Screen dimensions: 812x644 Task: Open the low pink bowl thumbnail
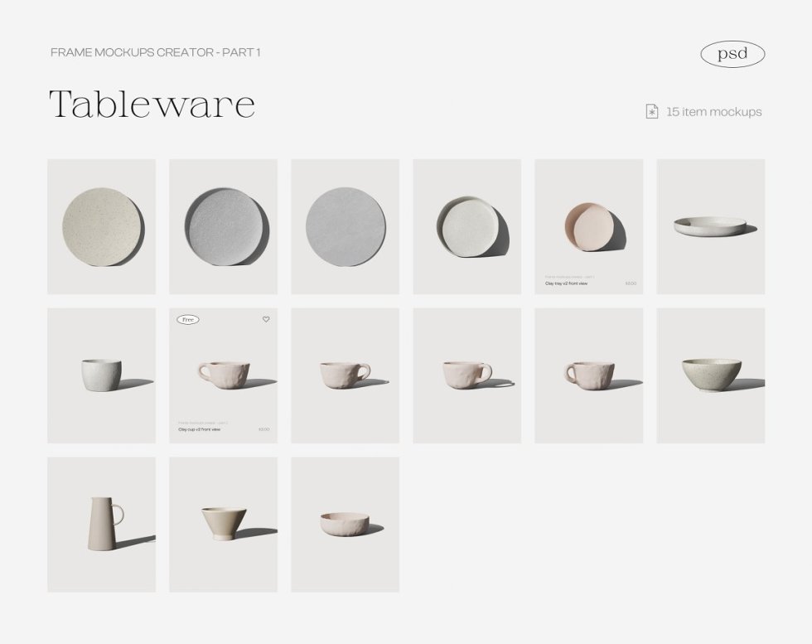click(345, 525)
